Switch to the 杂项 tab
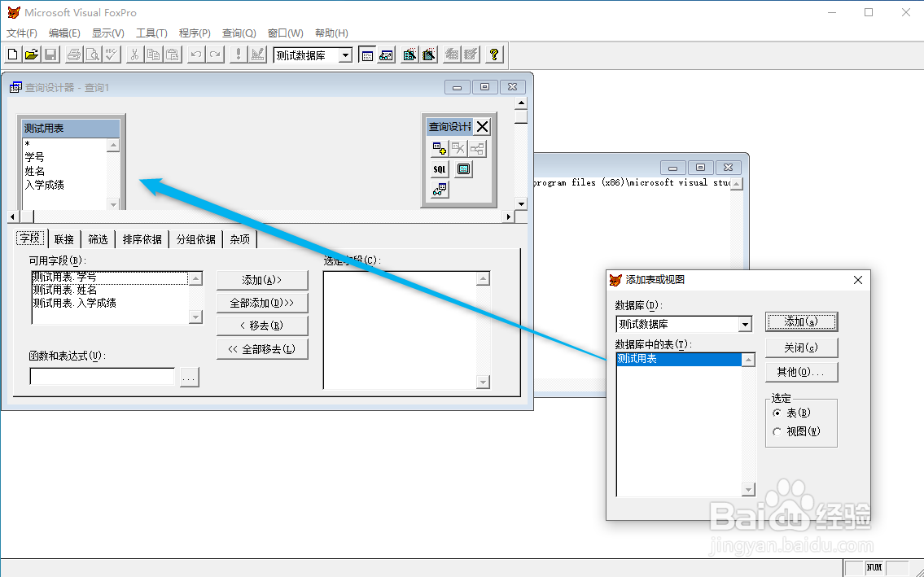 point(240,239)
